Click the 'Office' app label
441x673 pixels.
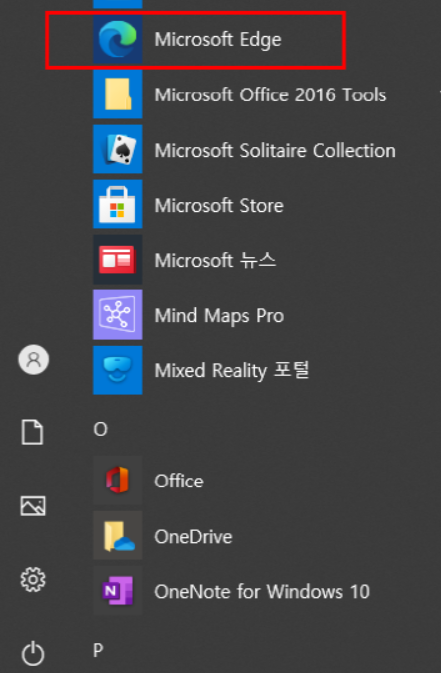[179, 481]
